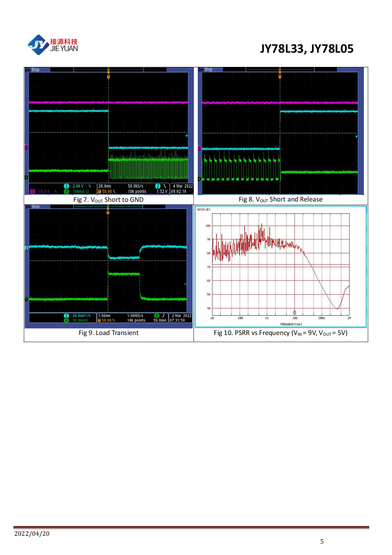Click the page number '5' in the footer
Viewport: 392px width, 555px height.
(322, 541)
